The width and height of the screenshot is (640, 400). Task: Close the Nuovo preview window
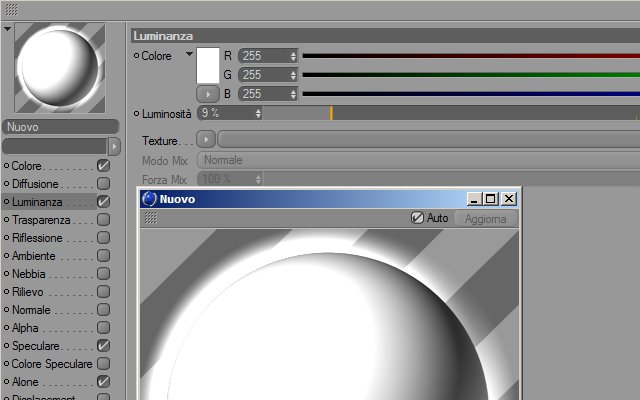pos(509,199)
